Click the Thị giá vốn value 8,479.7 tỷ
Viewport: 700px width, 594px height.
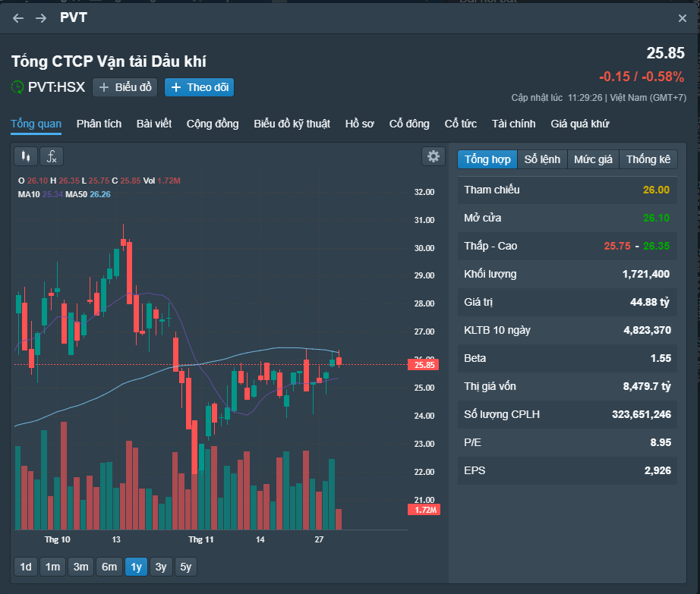(x=648, y=387)
